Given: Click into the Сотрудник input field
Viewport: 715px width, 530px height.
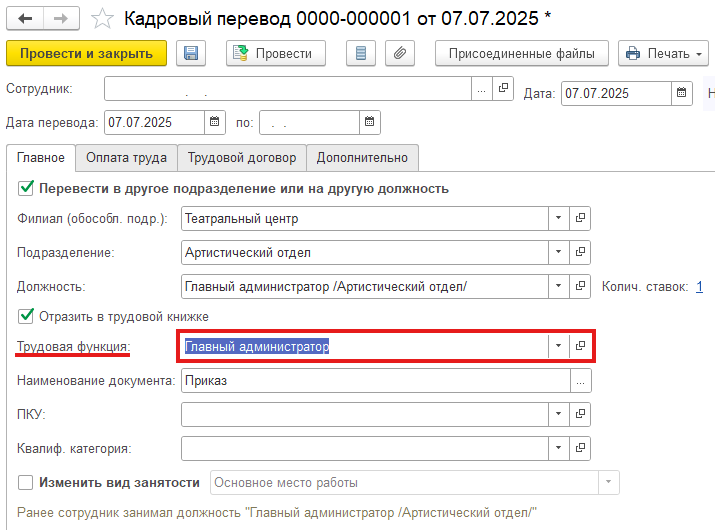Looking at the screenshot, I should pos(287,89).
